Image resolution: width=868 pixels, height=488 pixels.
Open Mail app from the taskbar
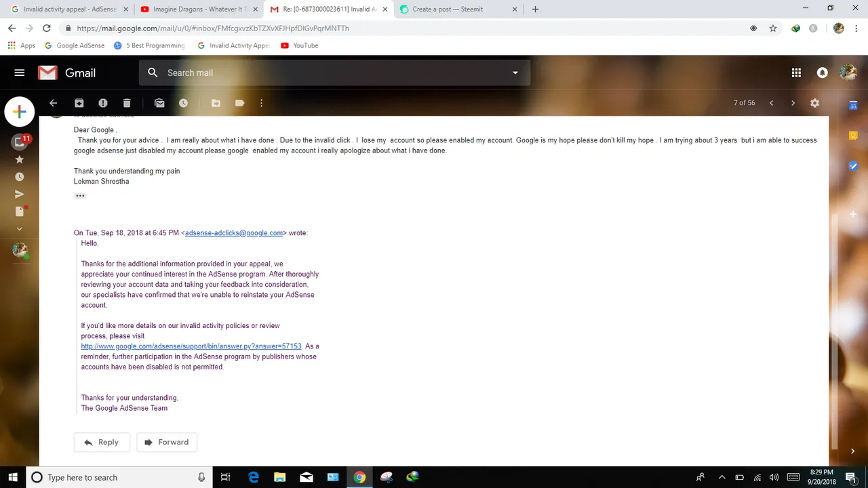click(307, 477)
